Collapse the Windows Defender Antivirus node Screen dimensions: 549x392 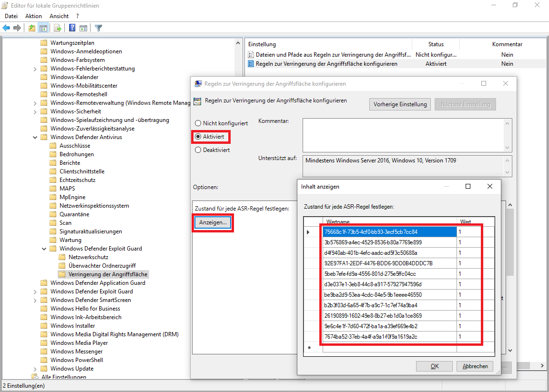(x=35, y=137)
